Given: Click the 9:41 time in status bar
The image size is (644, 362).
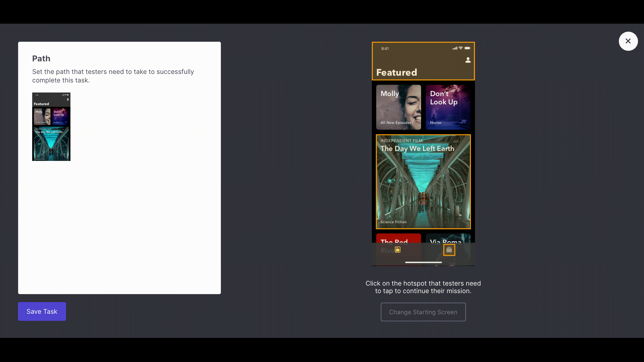Looking at the screenshot, I should click(x=385, y=49).
